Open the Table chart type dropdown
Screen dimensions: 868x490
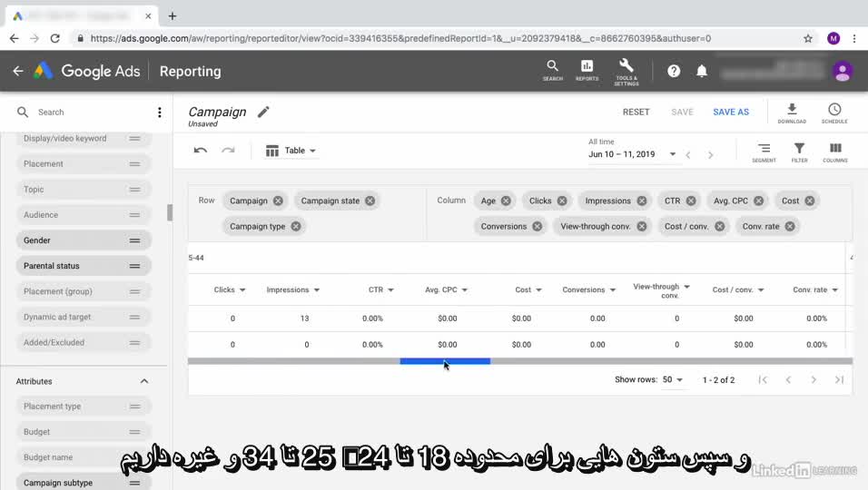pyautogui.click(x=291, y=151)
